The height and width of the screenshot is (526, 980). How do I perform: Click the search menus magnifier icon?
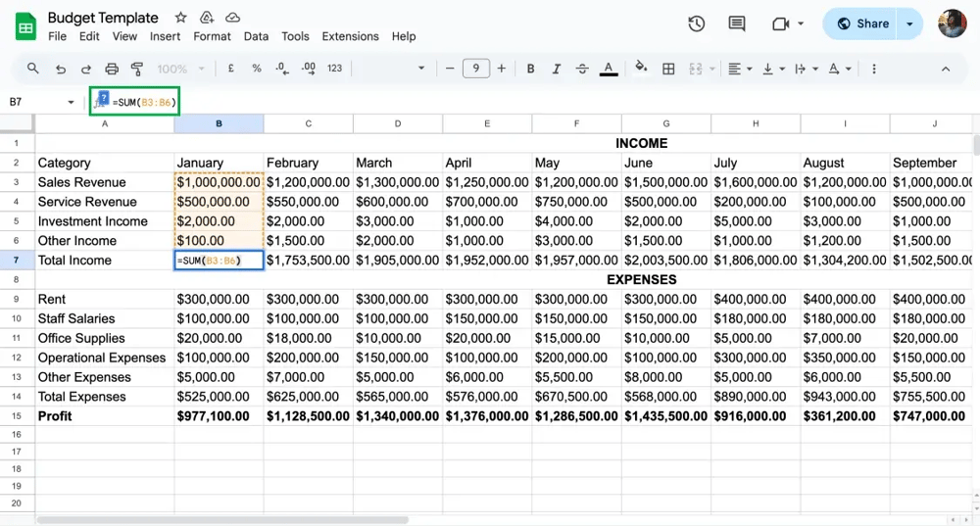(33, 69)
